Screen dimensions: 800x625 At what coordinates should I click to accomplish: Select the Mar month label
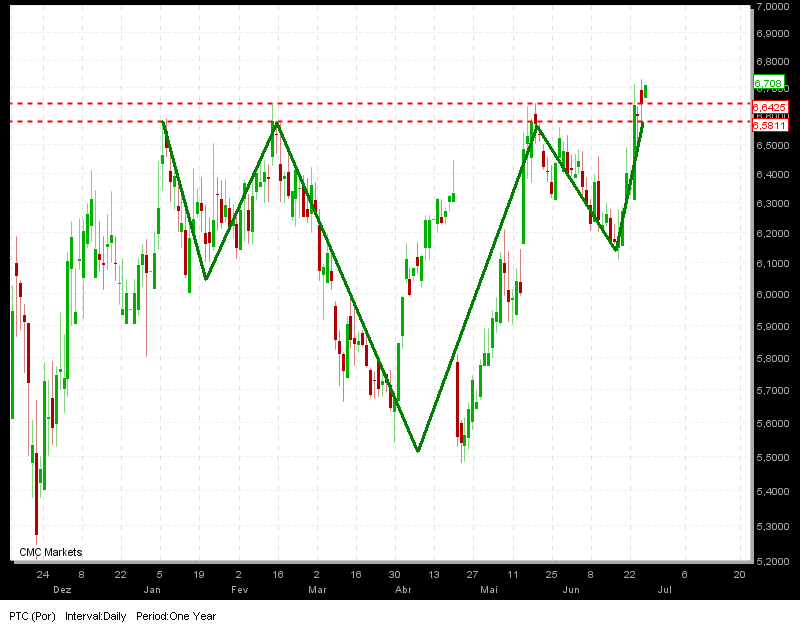pyautogui.click(x=317, y=590)
